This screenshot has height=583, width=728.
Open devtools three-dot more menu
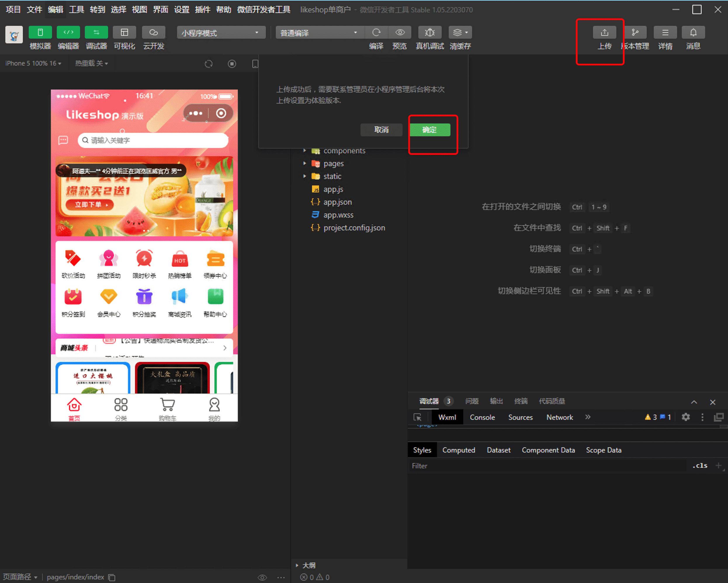pyautogui.click(x=702, y=417)
